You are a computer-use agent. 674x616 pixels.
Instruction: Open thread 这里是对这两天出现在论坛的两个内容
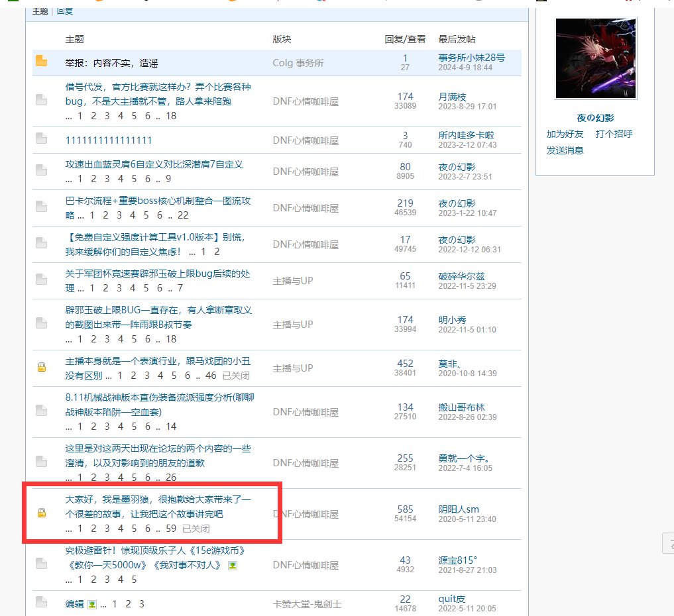coord(158,456)
